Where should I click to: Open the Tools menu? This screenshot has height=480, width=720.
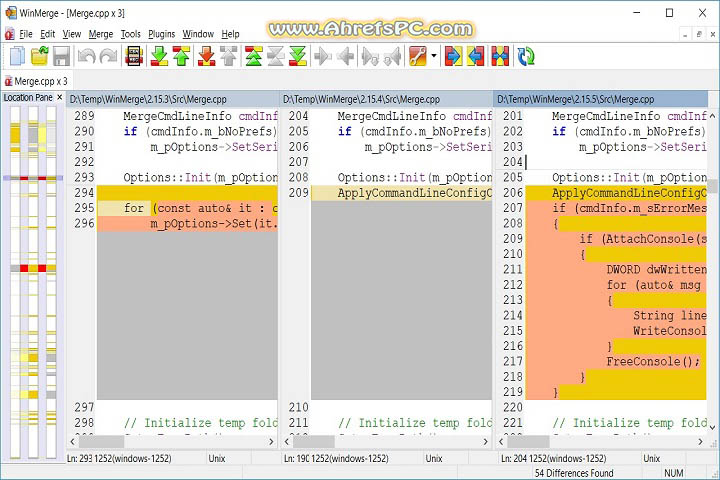click(x=130, y=34)
